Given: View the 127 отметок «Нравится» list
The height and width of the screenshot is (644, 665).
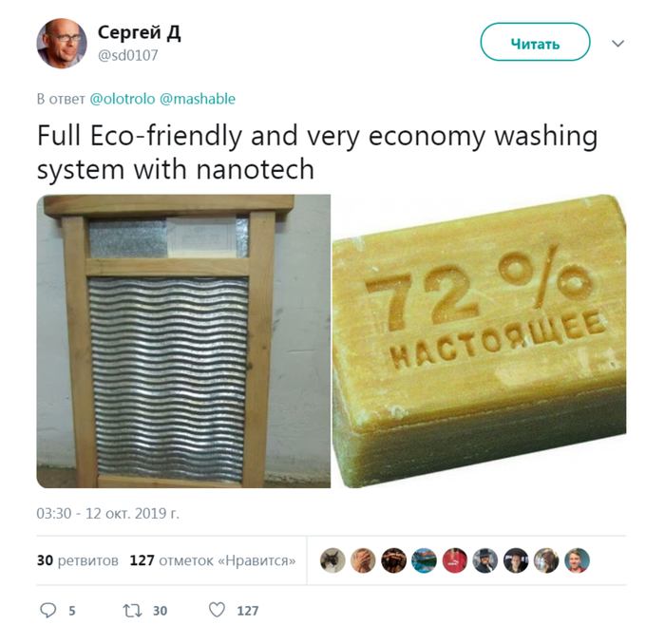Looking at the screenshot, I should click(x=213, y=560).
